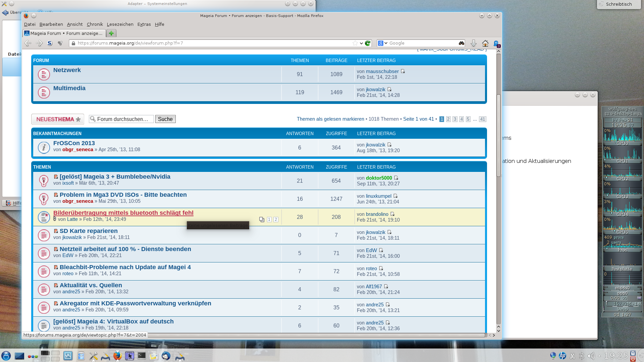Expand hidden system tray icons arrow
Image resolution: width=644 pixels, height=362 pixels.
coord(599,356)
